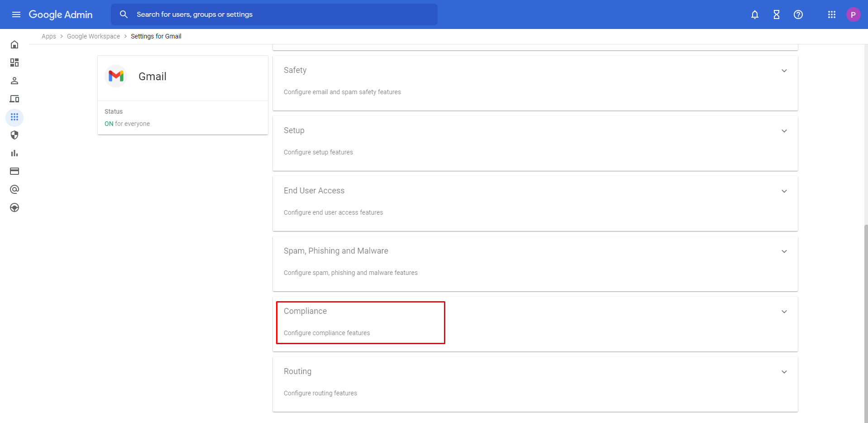868x423 pixels.
Task: Expand the Routing section chevron
Action: tap(784, 372)
